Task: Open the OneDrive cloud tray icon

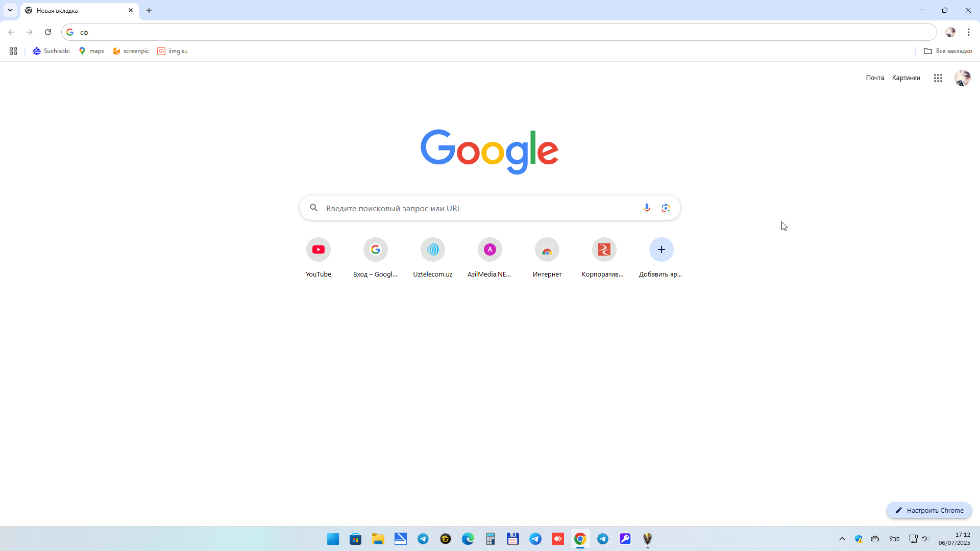Action: point(875,539)
